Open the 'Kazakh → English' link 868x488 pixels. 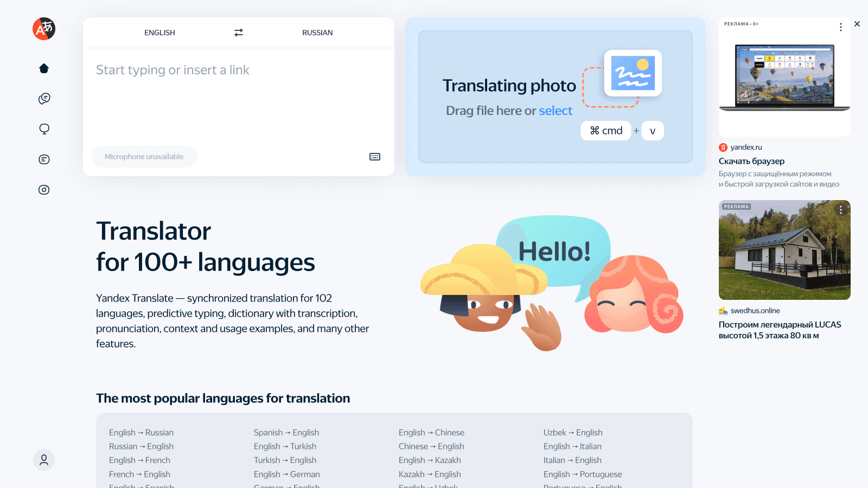click(x=430, y=474)
